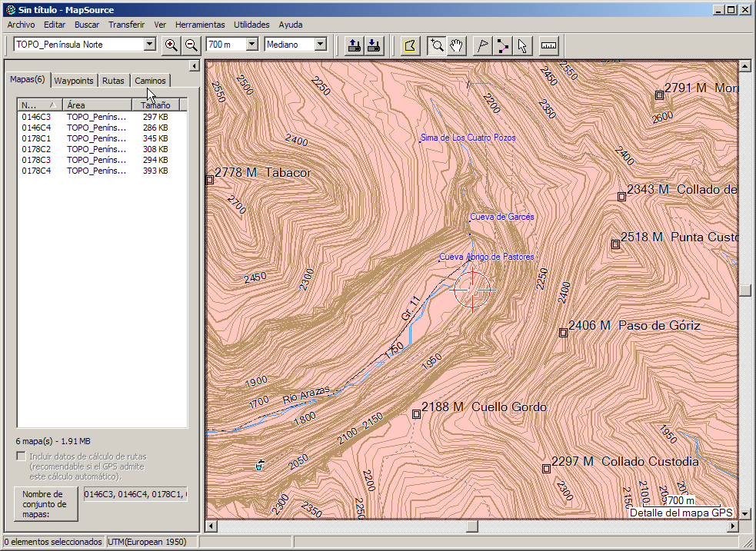Open the Ver menu
Screen dimensions: 756x551
(x=160, y=25)
